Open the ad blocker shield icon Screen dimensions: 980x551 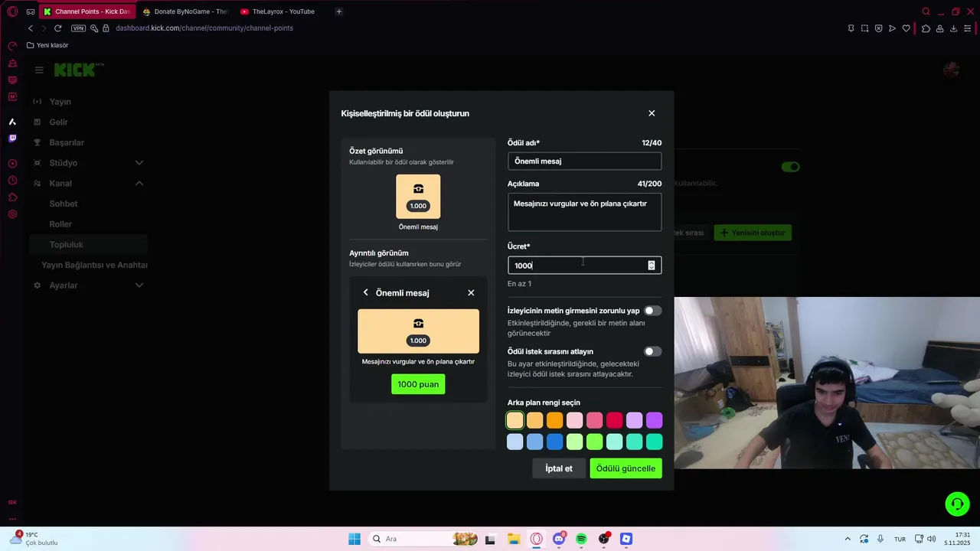pos(878,28)
